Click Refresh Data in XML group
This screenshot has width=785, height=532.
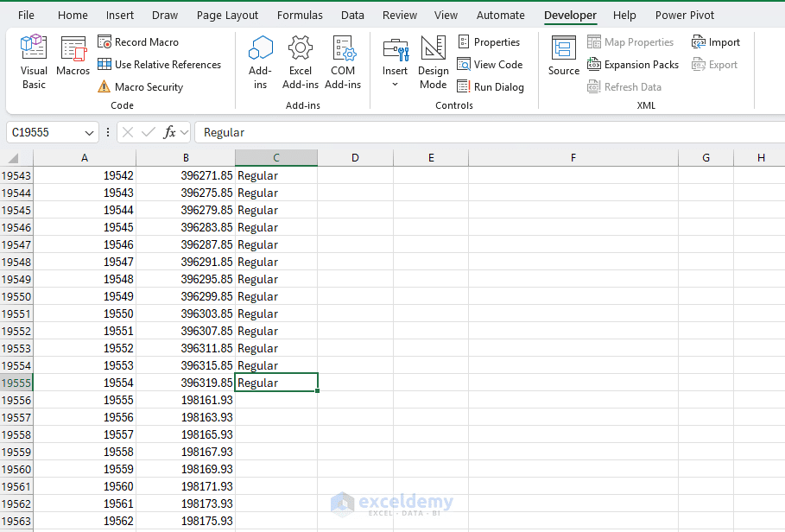click(624, 87)
